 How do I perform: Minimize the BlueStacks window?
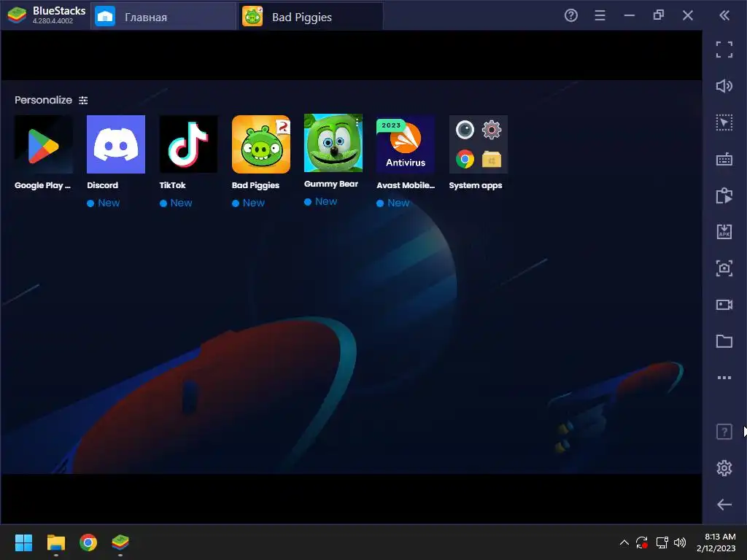630,16
